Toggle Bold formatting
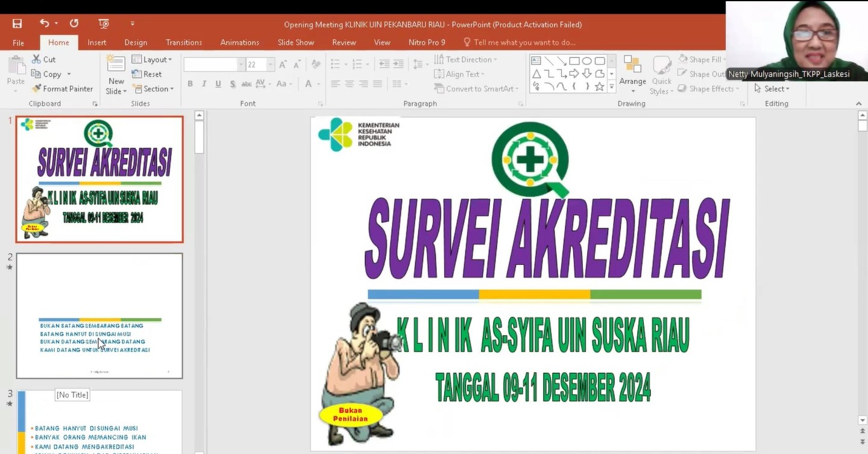The width and height of the screenshot is (868, 454). (x=190, y=84)
